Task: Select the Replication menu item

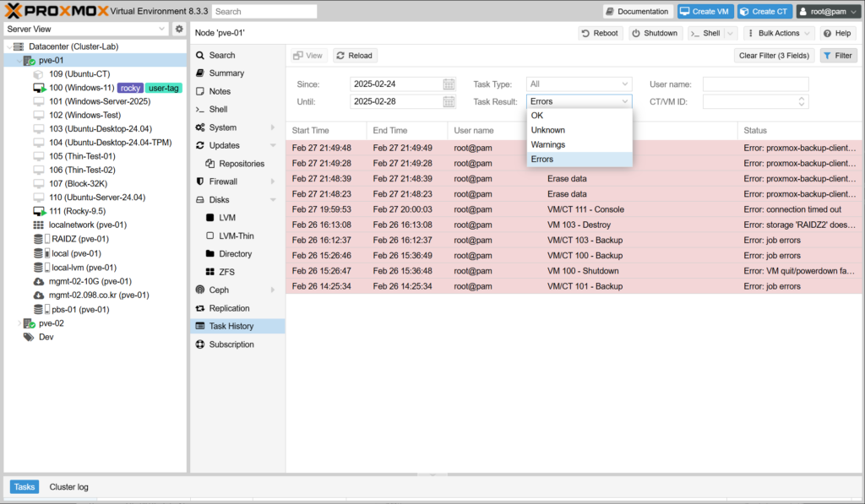Action: coord(229,308)
